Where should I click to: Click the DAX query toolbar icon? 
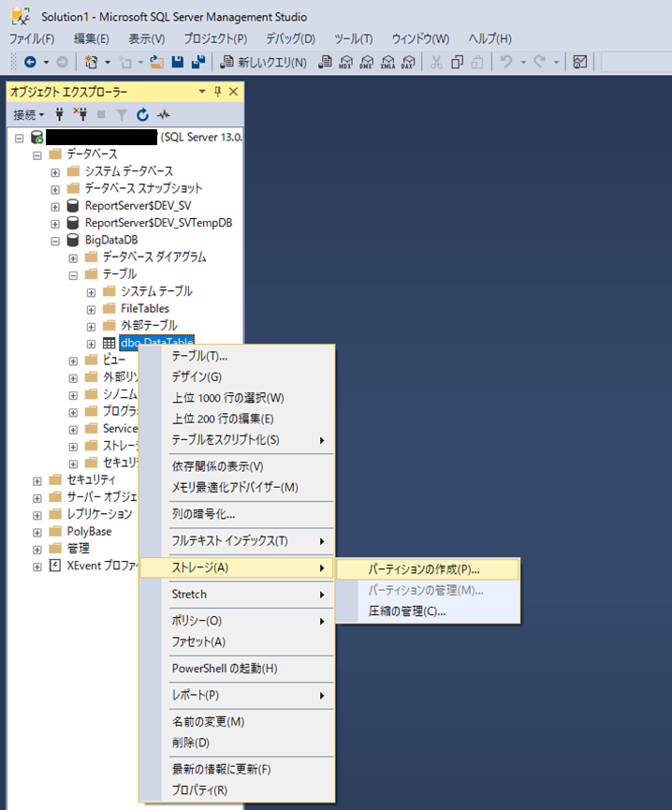click(x=408, y=63)
